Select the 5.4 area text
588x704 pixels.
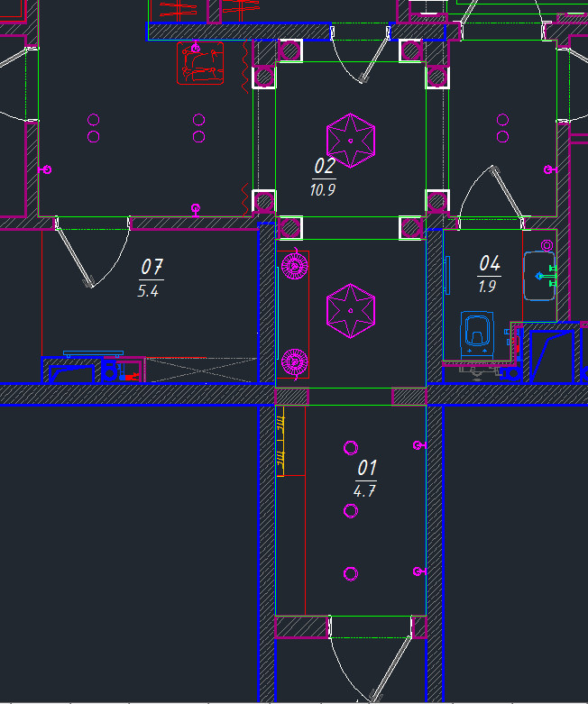pos(148,291)
